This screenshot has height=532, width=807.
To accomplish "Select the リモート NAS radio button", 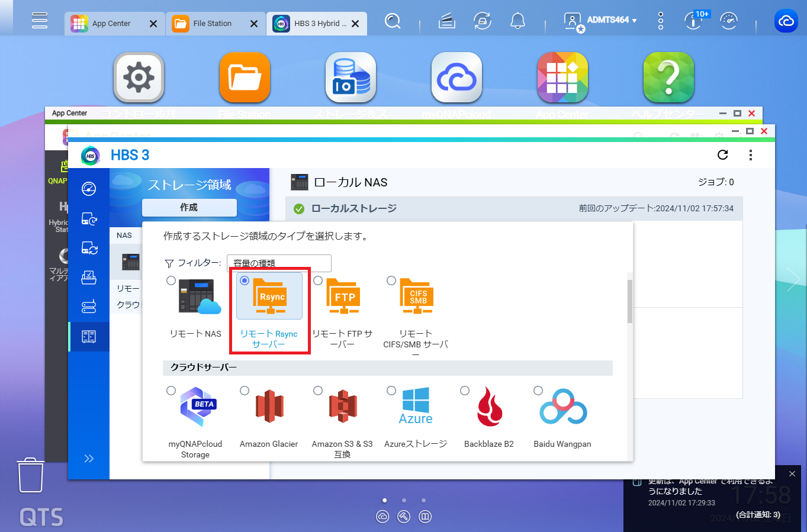I will [x=171, y=280].
